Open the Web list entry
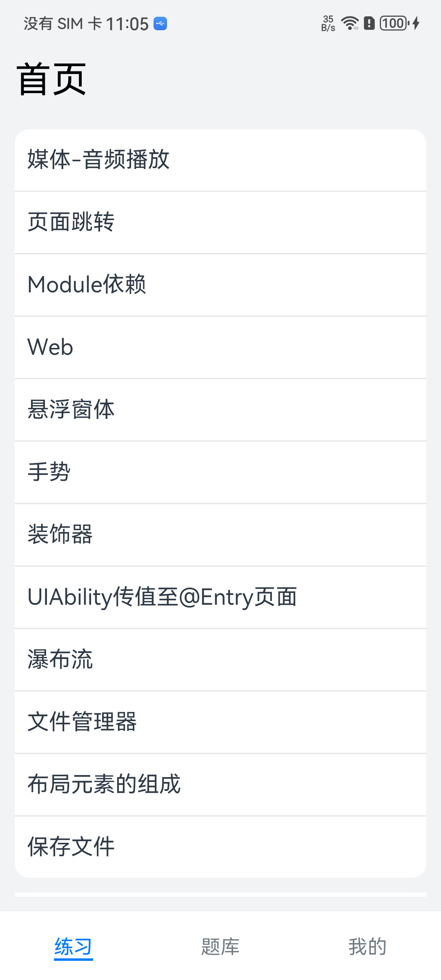Screen dimensions: 441x980 click(x=220, y=347)
